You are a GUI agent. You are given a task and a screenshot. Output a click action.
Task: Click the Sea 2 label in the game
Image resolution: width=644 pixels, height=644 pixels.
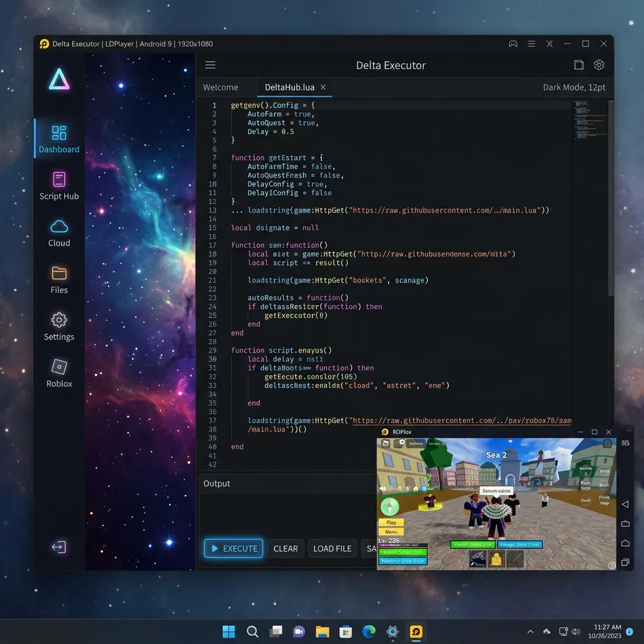pyautogui.click(x=496, y=455)
